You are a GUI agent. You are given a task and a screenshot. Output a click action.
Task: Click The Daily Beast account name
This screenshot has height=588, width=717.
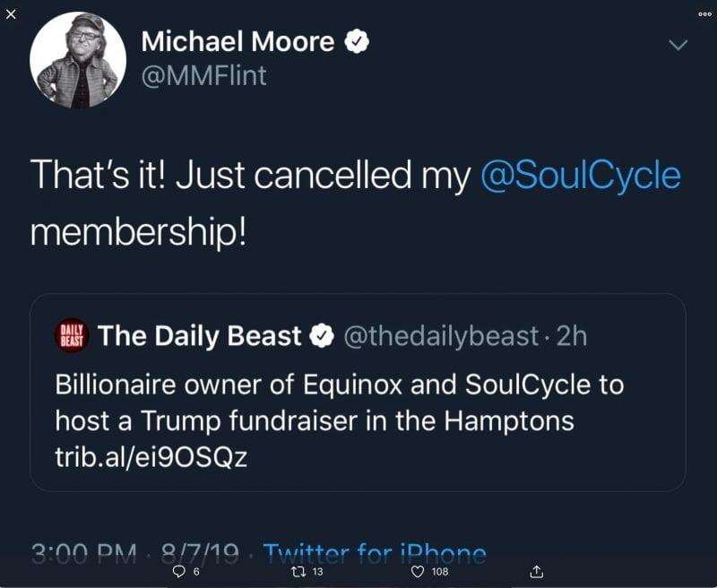click(200, 336)
